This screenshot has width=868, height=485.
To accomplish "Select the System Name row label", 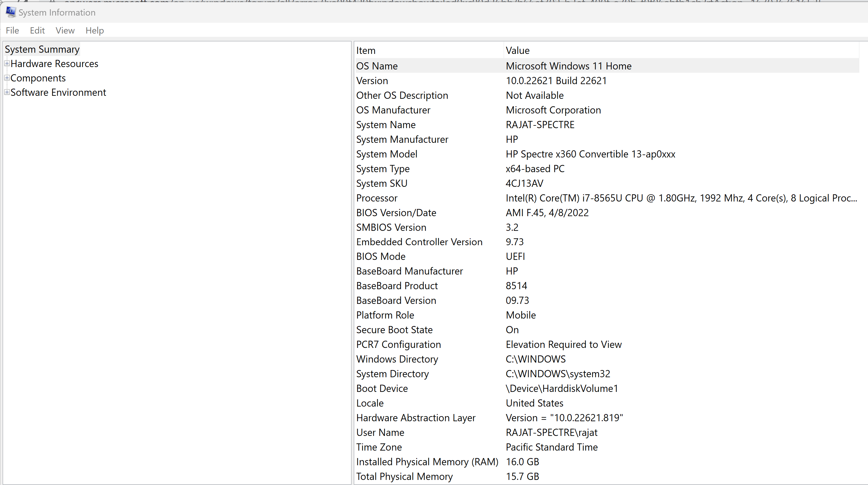I will tap(386, 125).
